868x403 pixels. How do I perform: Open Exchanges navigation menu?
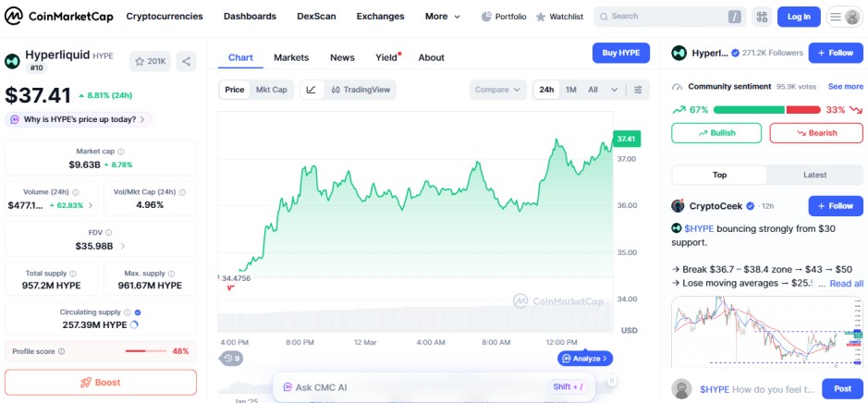[380, 17]
